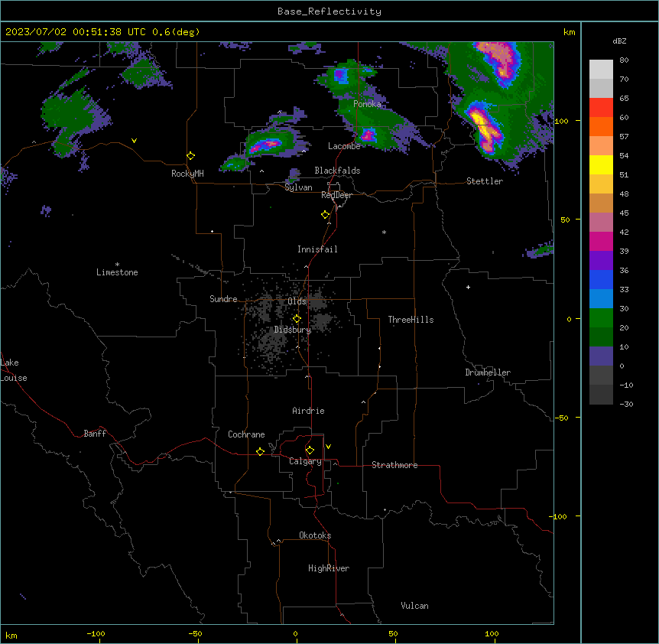Screen dimensions: 659x644
Task: Click the Ponoka town label
Action: click(x=367, y=104)
